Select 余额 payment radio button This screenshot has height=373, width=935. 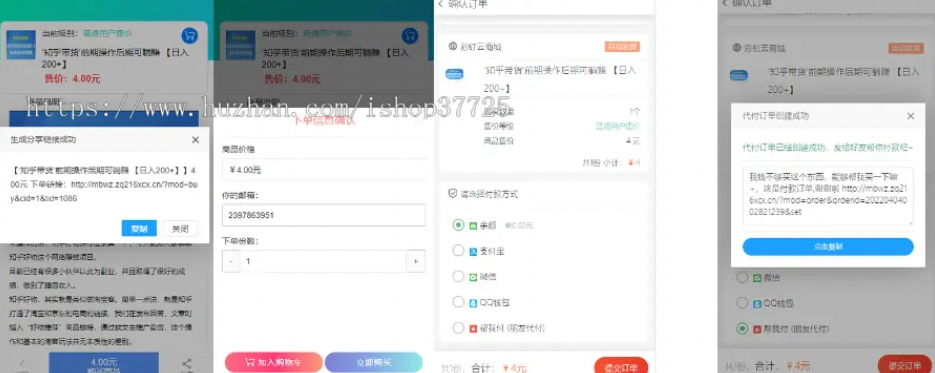tap(458, 225)
